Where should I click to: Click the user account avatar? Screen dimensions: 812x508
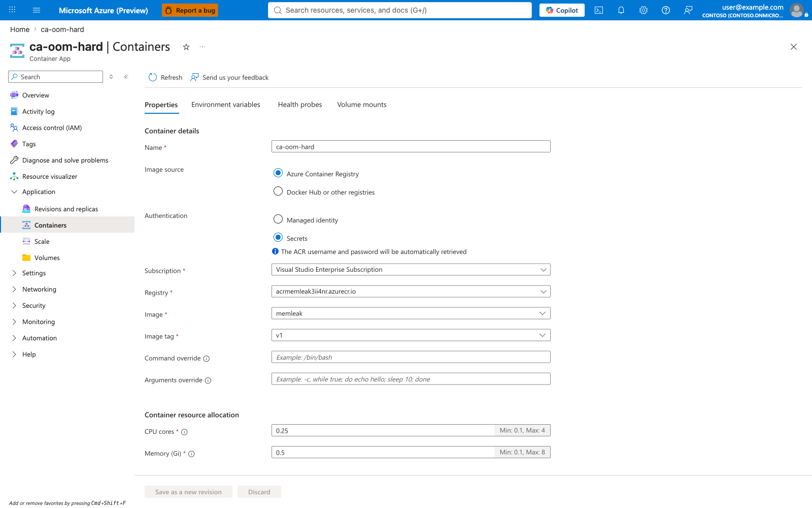(x=797, y=10)
